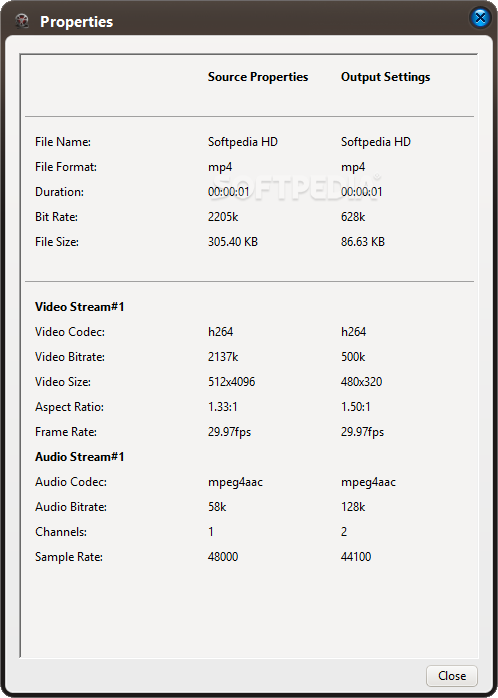
Task: Click the blue X icon in title bar
Action: (x=480, y=18)
